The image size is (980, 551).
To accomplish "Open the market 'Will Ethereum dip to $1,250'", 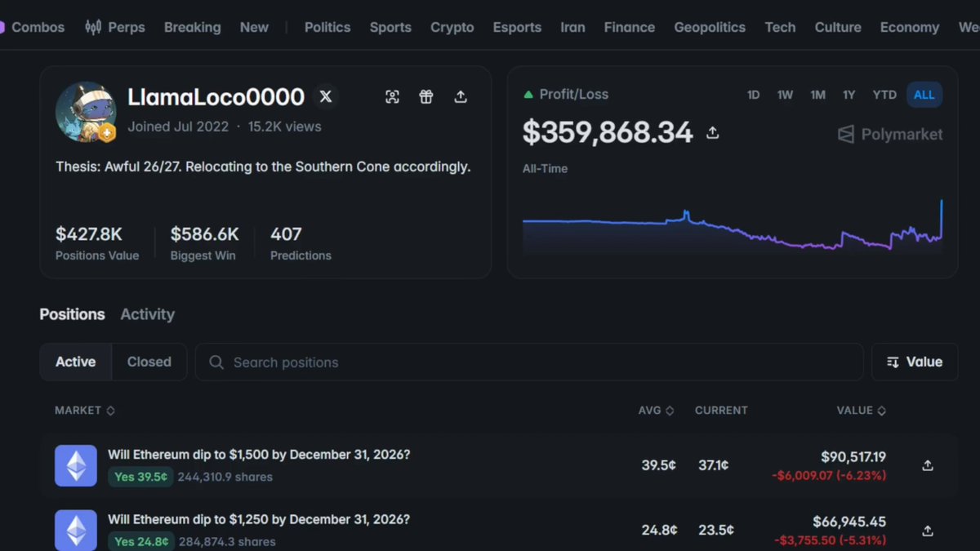I will pyautogui.click(x=259, y=519).
